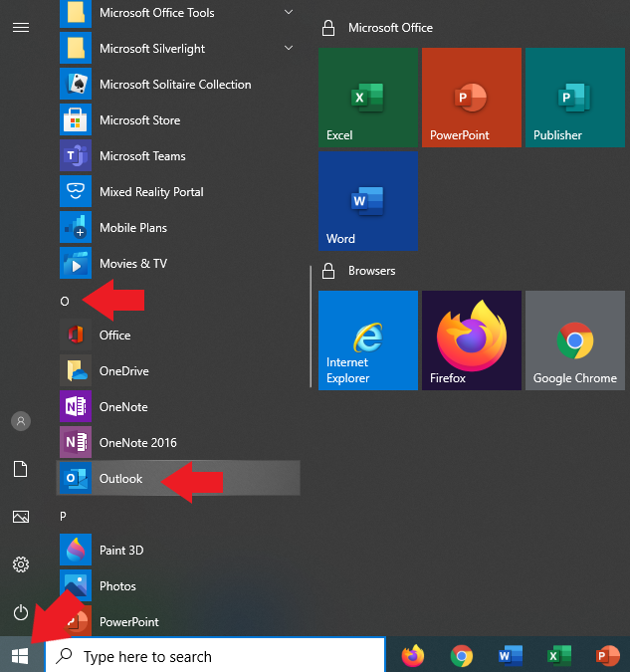The width and height of the screenshot is (630, 672).
Task: Expand the Microsoft Silverlight folder
Action: [x=178, y=49]
